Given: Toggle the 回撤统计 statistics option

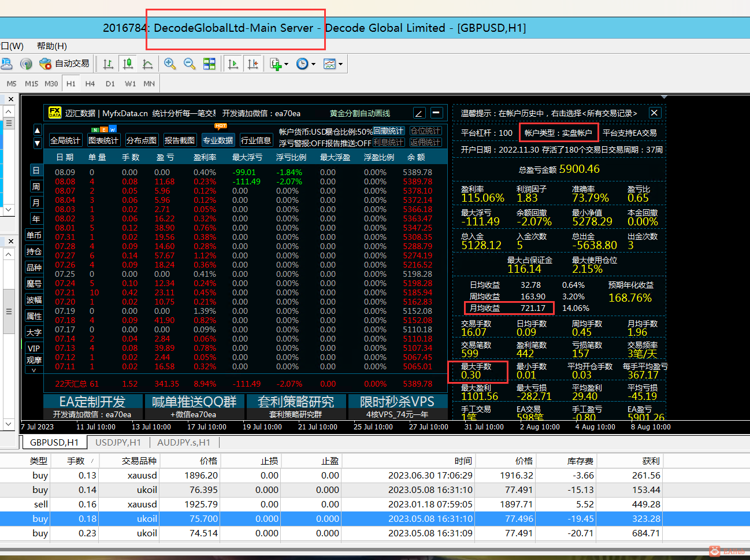Looking at the screenshot, I should coord(388,131).
